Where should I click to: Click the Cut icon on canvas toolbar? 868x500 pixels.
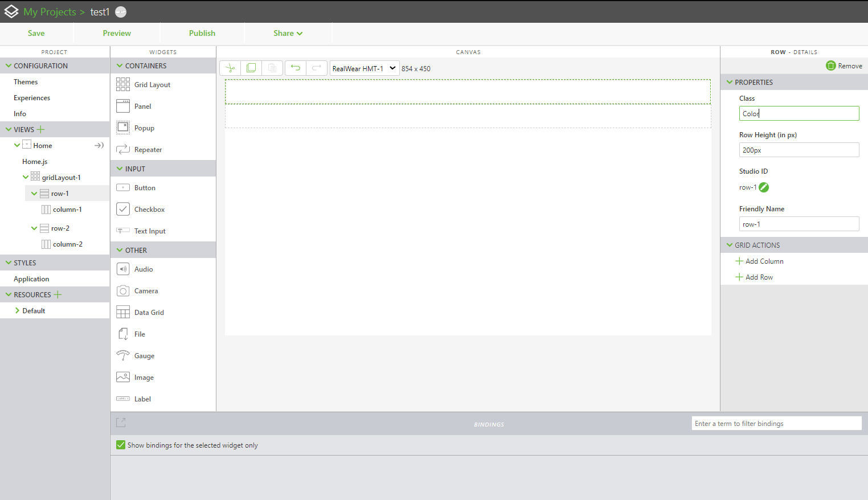tap(230, 67)
